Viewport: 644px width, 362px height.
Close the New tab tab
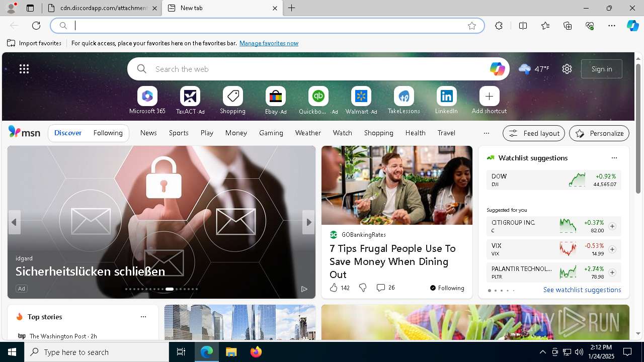pos(275,8)
